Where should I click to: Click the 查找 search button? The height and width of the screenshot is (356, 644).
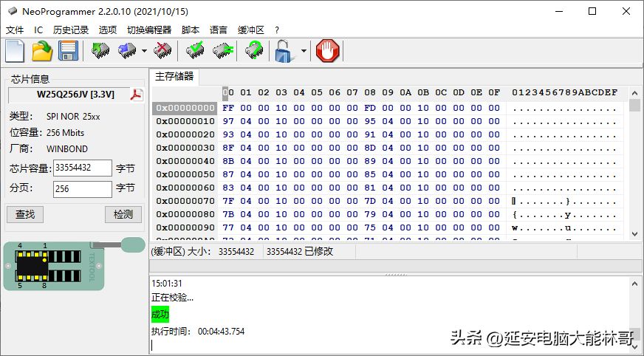[25, 214]
